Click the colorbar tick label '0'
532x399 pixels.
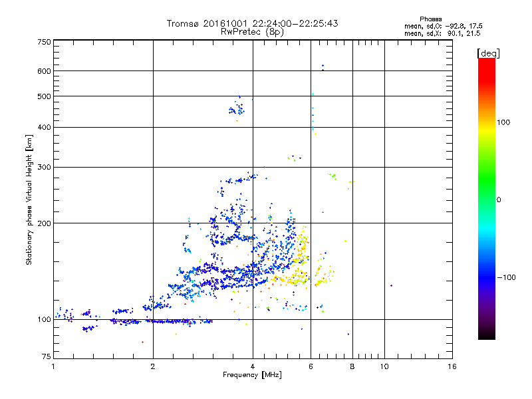pyautogui.click(x=499, y=200)
